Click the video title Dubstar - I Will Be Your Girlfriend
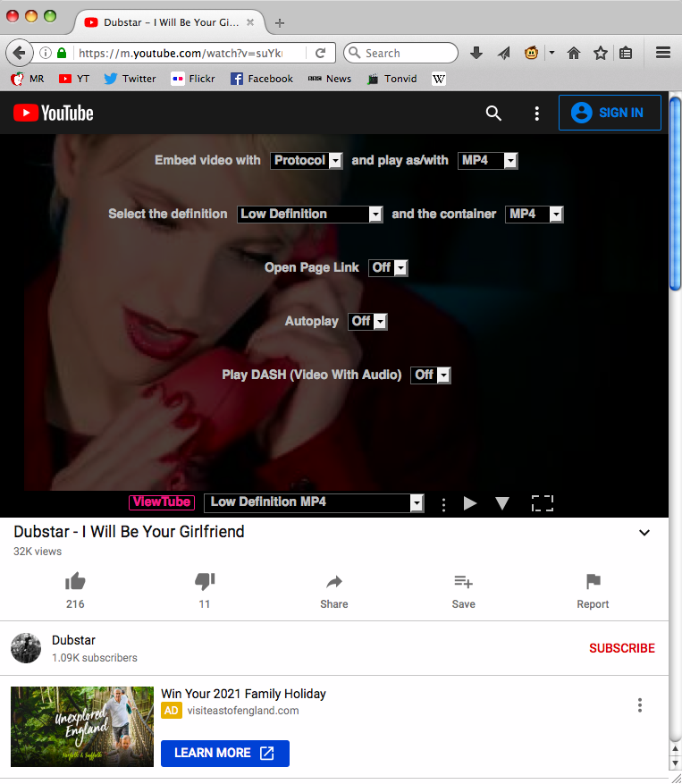 [x=129, y=532]
